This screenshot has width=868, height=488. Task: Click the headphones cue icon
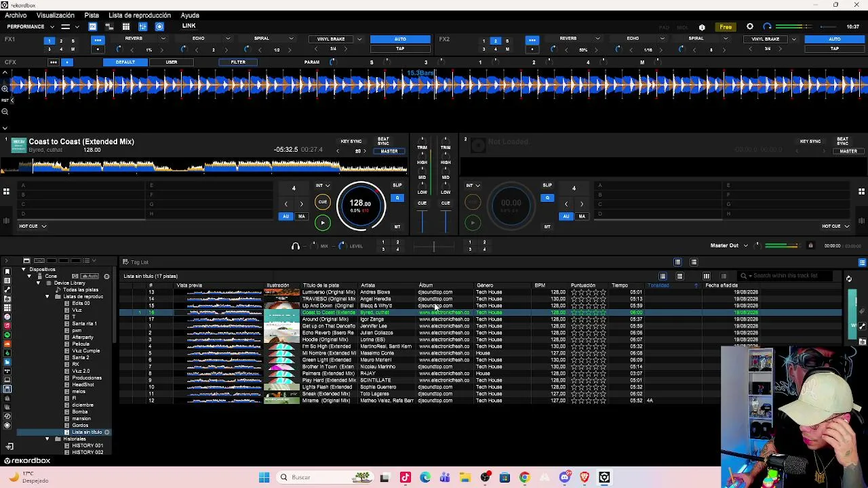pos(295,246)
